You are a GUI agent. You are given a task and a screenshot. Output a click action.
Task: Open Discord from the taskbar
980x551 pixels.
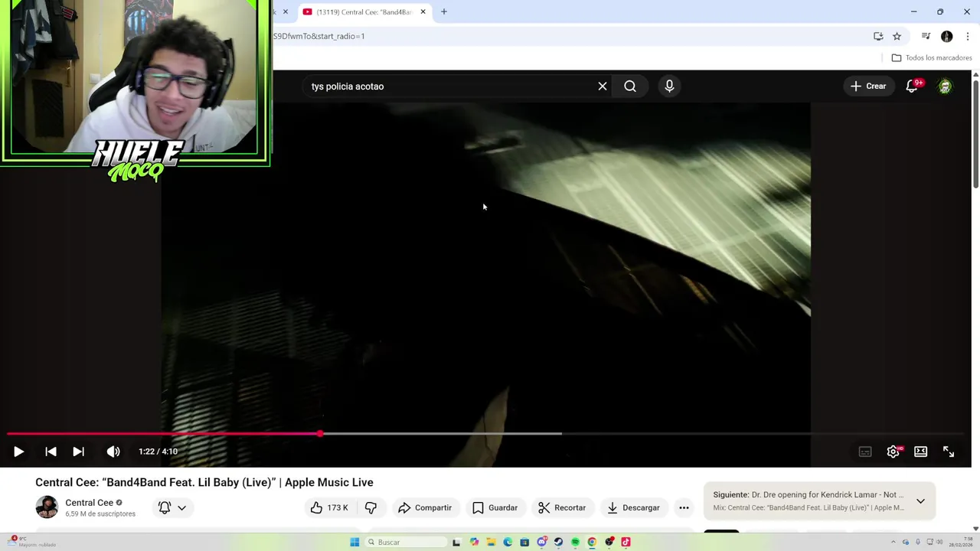pyautogui.click(x=541, y=542)
